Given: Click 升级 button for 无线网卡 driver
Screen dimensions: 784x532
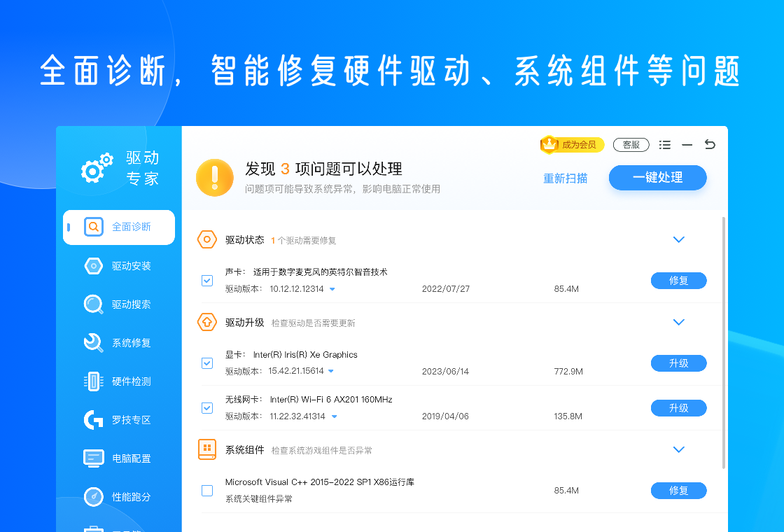Looking at the screenshot, I should click(x=678, y=408).
